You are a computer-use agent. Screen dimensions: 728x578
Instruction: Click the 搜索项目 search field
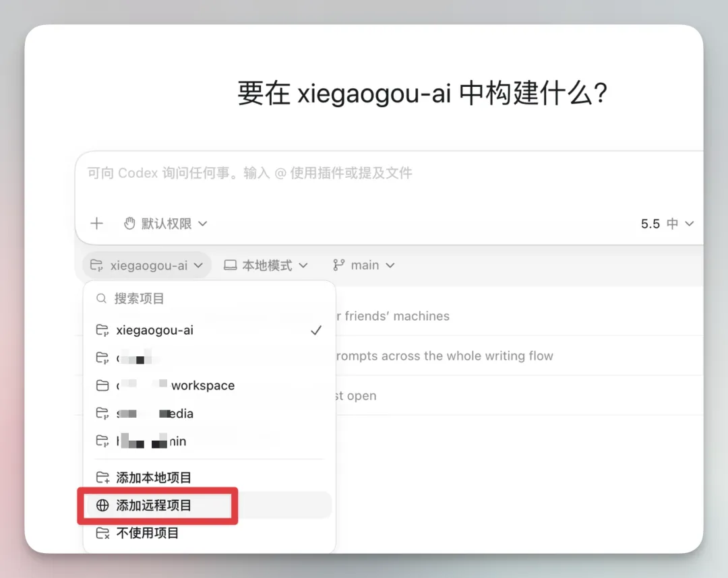(x=210, y=298)
